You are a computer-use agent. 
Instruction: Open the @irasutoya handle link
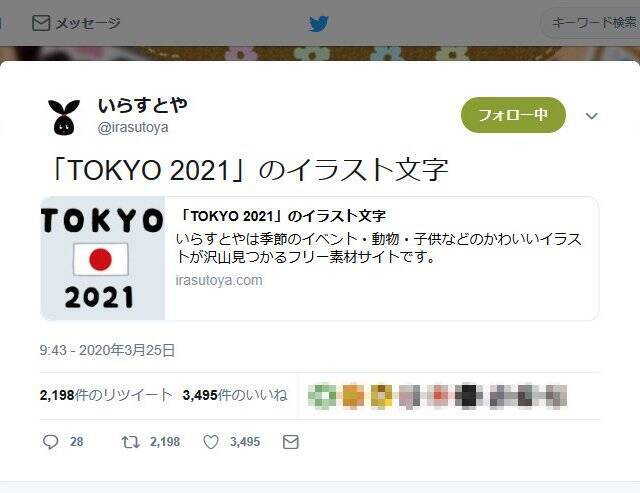click(133, 127)
